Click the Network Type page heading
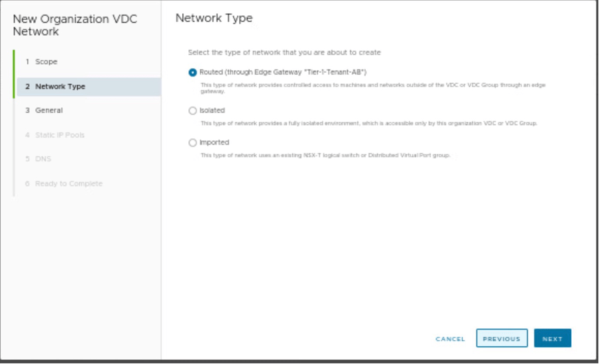 214,19
